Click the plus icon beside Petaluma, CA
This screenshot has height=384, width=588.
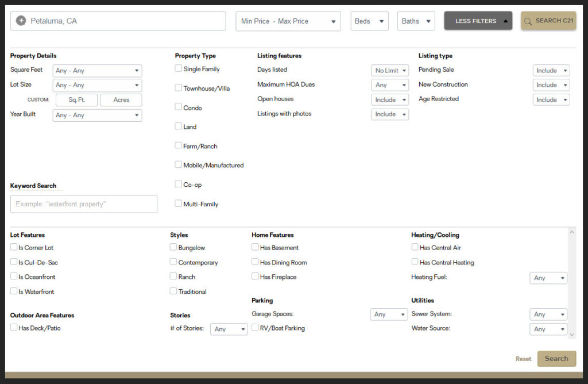click(x=21, y=21)
